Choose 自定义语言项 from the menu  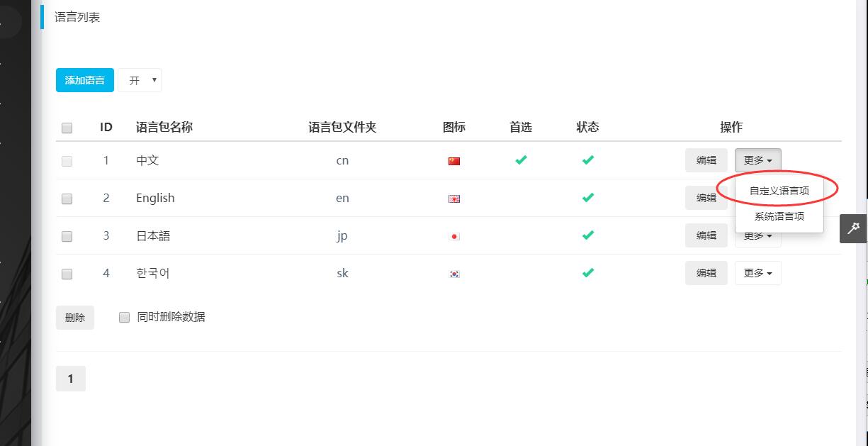(779, 191)
